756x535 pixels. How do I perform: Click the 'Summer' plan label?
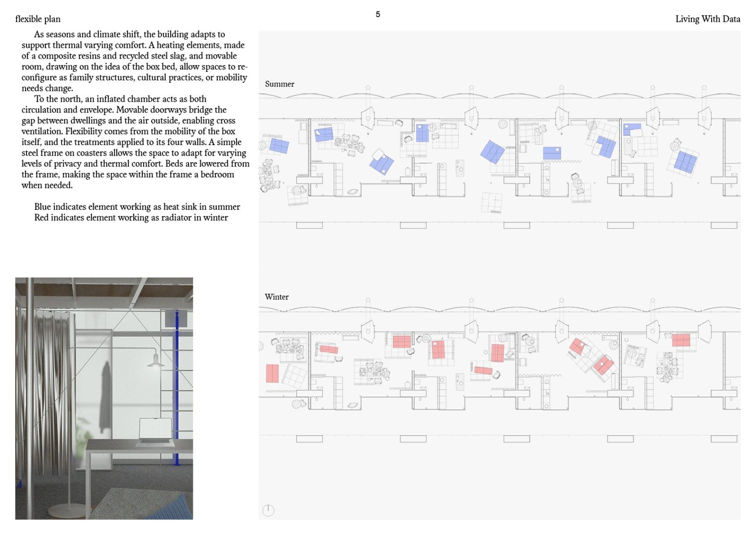(x=279, y=84)
